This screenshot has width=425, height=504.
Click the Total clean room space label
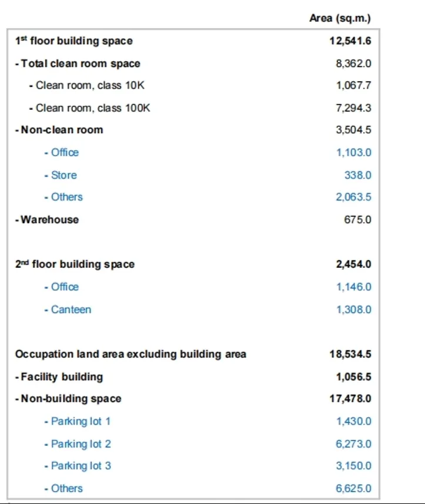[78, 63]
